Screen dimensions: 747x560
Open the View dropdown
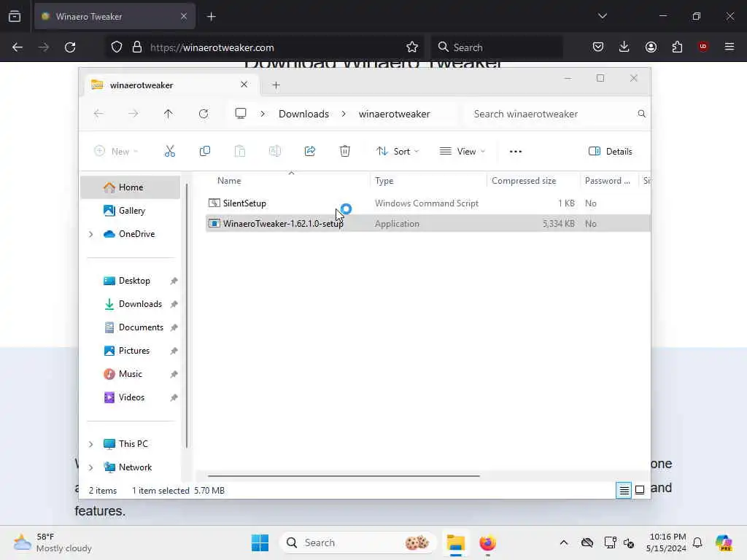(x=462, y=152)
